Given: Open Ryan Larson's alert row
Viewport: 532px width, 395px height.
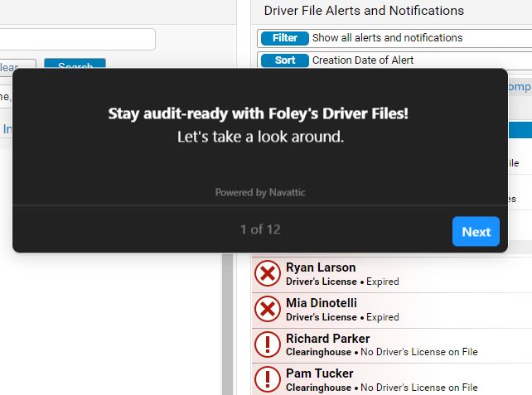Looking at the screenshot, I should [x=392, y=275].
